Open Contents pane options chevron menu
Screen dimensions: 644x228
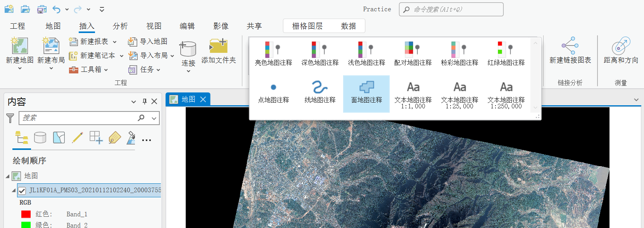pos(133,102)
